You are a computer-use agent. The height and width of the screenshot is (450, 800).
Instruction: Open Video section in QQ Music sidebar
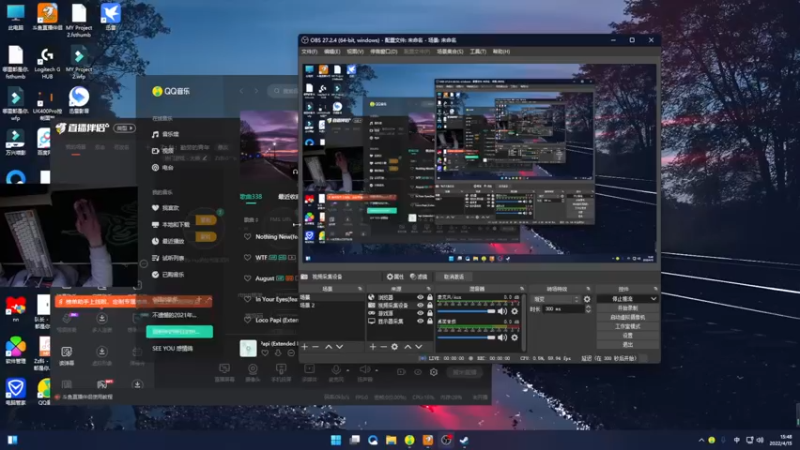(163, 151)
